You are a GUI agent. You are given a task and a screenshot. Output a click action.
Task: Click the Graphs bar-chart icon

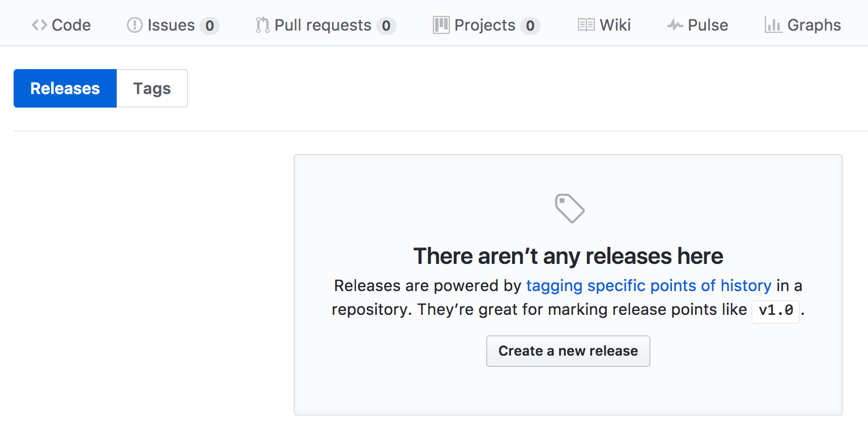774,24
